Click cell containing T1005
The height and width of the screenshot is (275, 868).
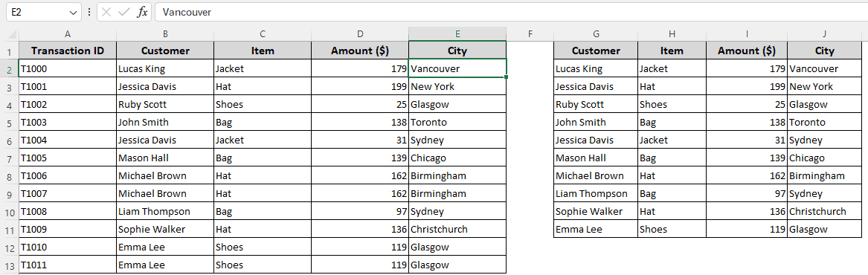point(68,158)
